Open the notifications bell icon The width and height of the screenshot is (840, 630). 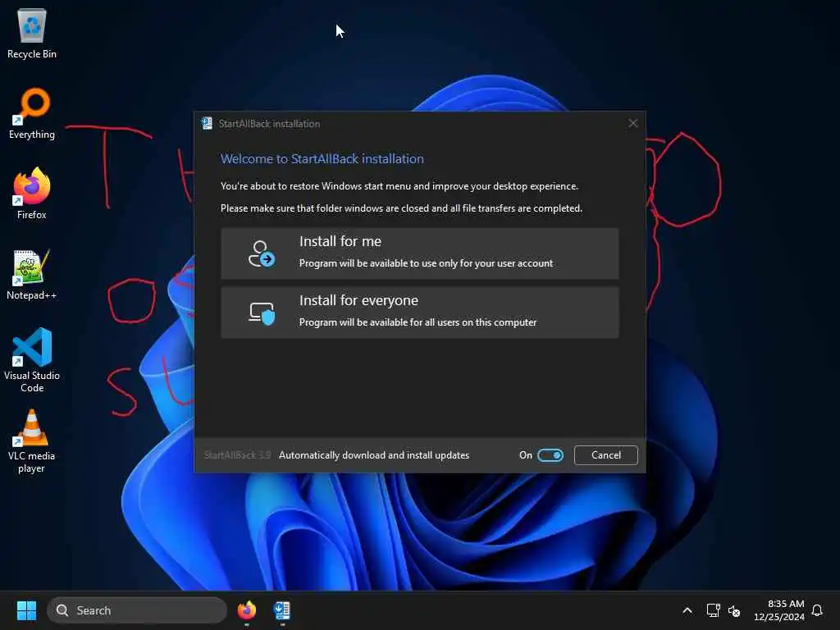817,610
